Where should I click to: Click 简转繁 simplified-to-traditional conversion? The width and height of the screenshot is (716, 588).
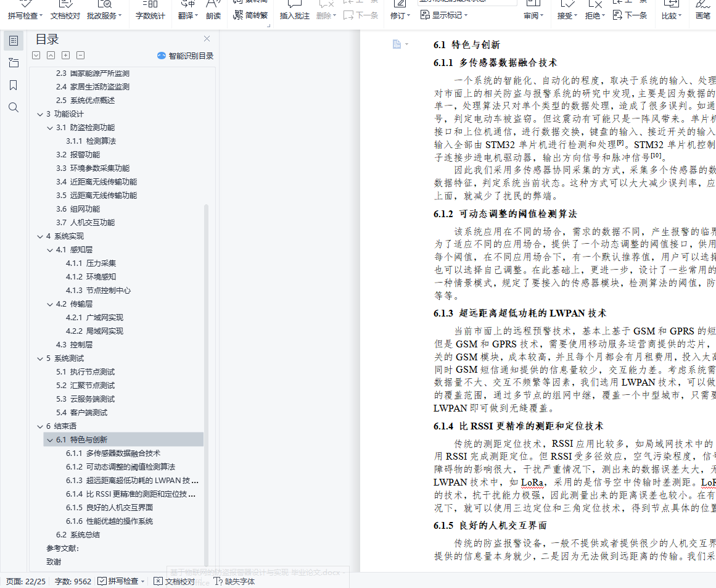pyautogui.click(x=250, y=15)
